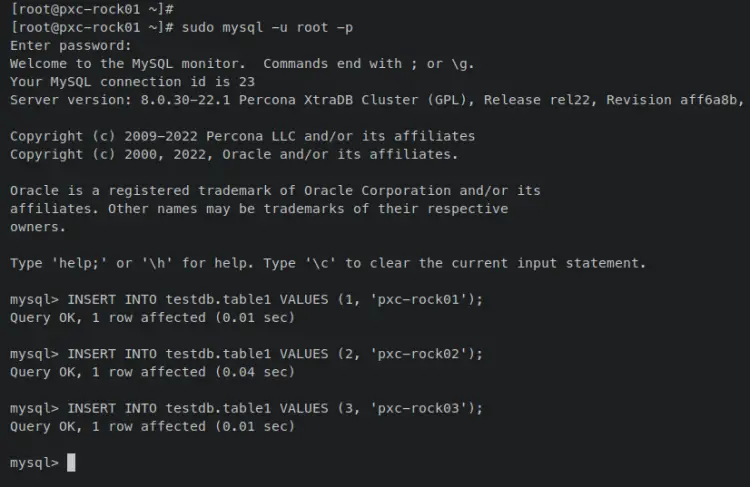Viewport: 750px width, 487px height.
Task: Click the first 'Query OK, 1 row affected' result
Action: click(152, 317)
